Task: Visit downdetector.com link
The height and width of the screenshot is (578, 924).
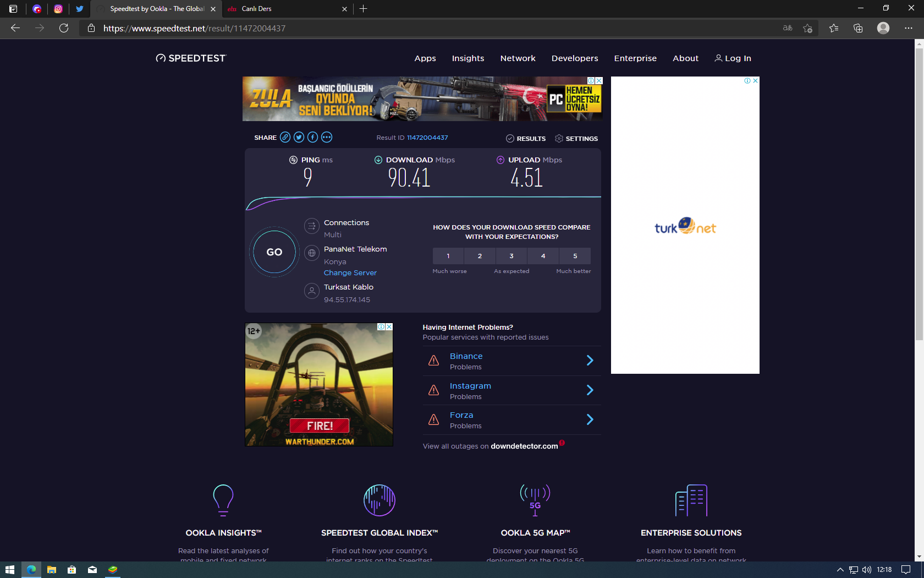Action: (524, 446)
